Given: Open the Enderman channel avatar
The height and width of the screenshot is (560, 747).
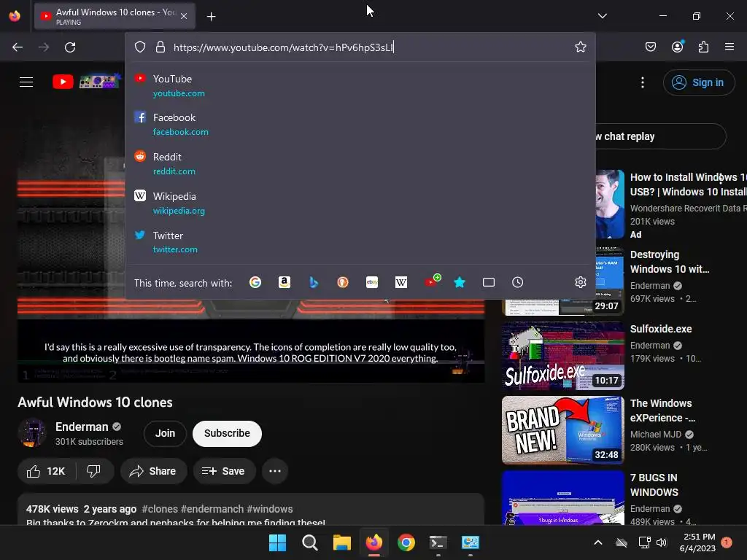Looking at the screenshot, I should pyautogui.click(x=32, y=433).
